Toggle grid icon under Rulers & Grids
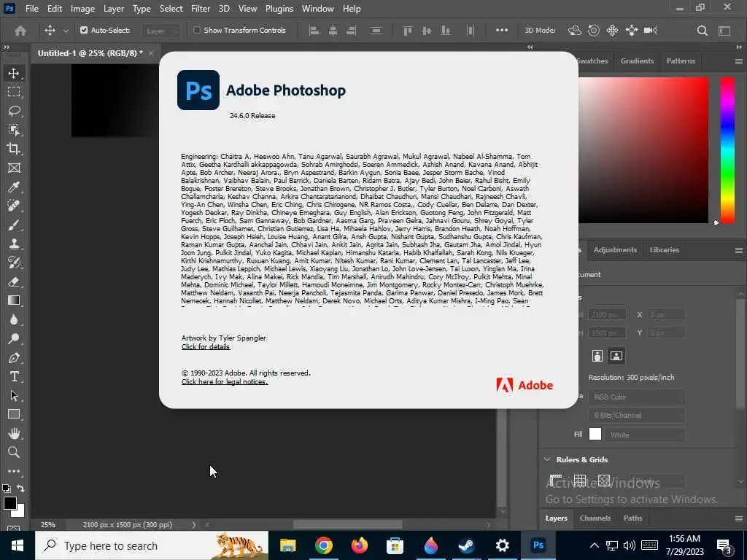The image size is (747, 560). tap(580, 481)
